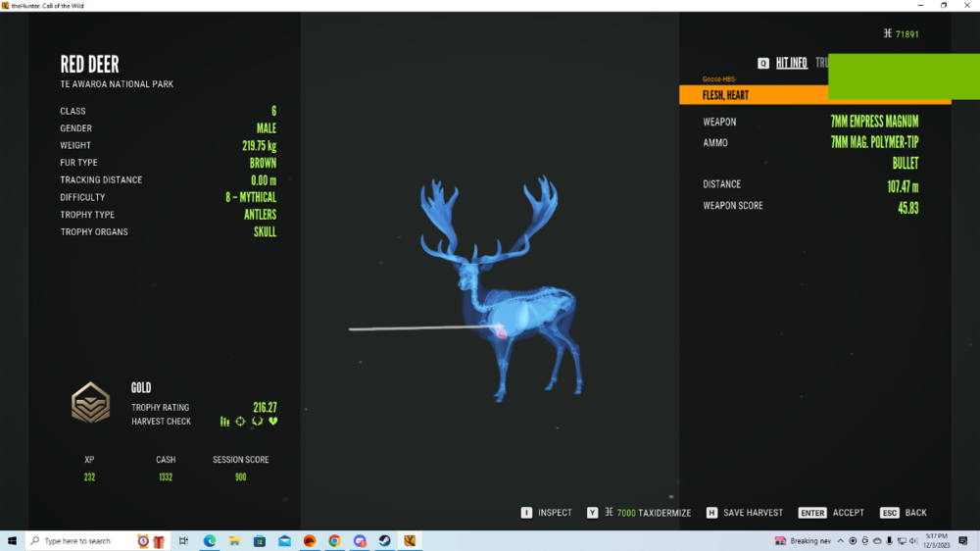Open Microsoft Edge from the taskbar
This screenshot has width=980, height=551.
210,541
